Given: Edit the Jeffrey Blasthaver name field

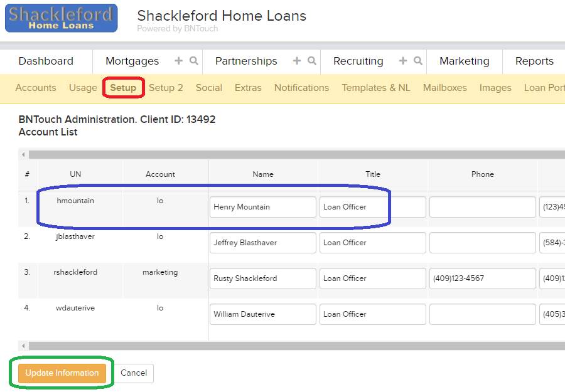Looking at the screenshot, I should click(263, 243).
